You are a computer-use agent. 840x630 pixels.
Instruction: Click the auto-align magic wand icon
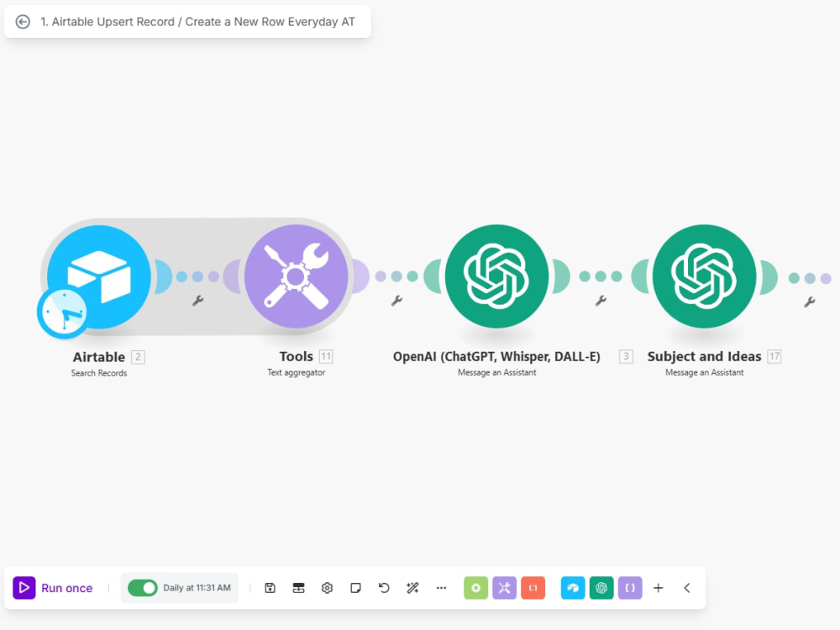412,588
